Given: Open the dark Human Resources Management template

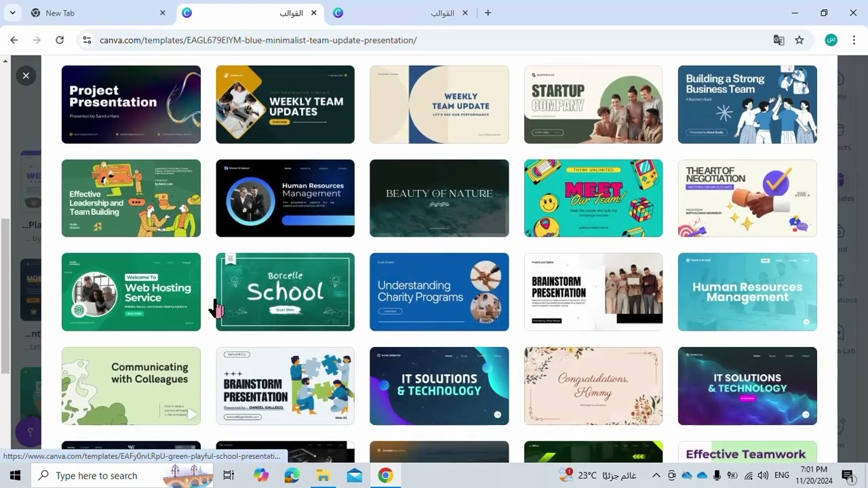Looking at the screenshot, I should click(x=285, y=198).
